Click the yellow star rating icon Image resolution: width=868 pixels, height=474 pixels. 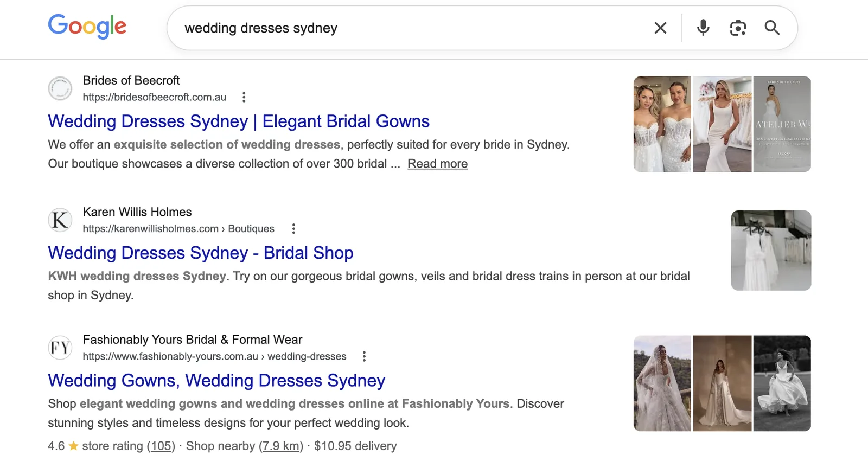point(73,446)
